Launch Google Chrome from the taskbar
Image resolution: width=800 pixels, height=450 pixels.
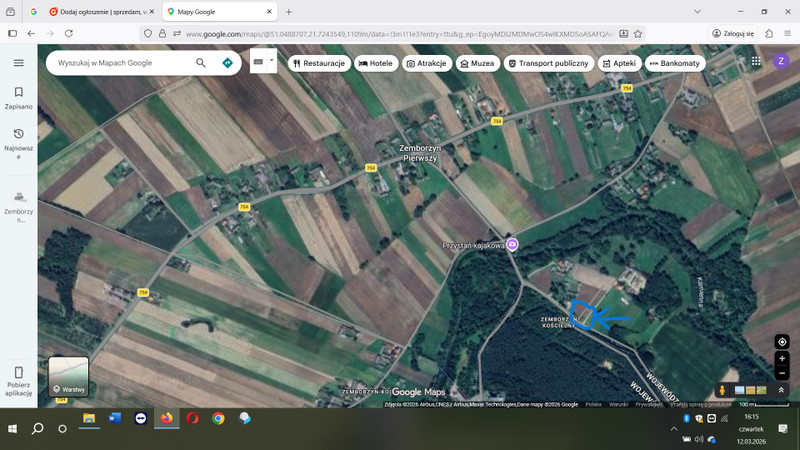tap(218, 419)
